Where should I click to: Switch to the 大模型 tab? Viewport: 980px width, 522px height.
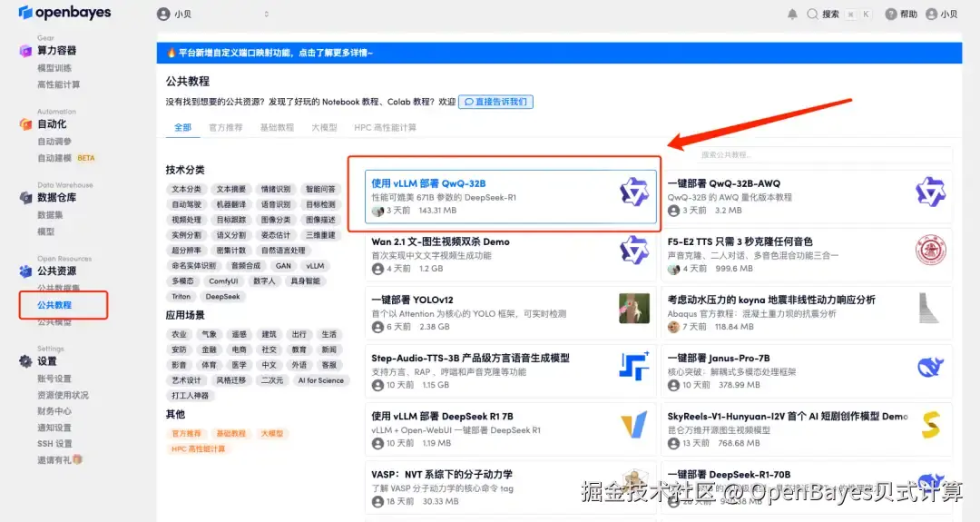[324, 127]
